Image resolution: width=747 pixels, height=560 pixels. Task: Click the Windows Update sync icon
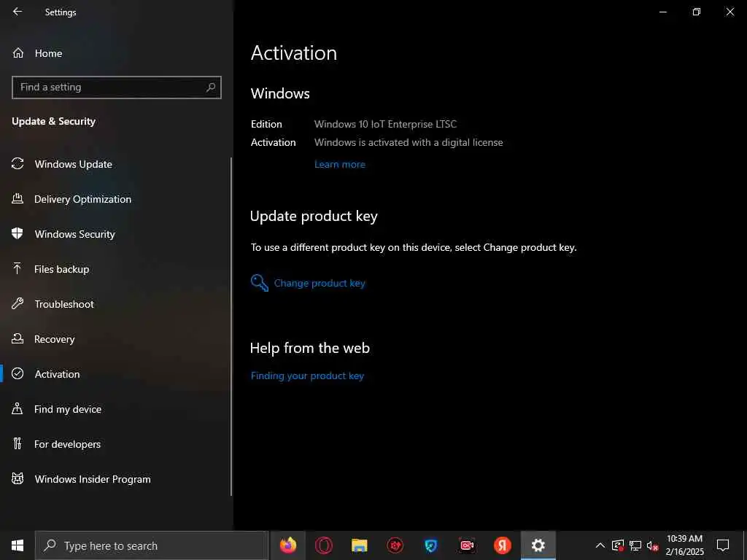[x=18, y=164]
